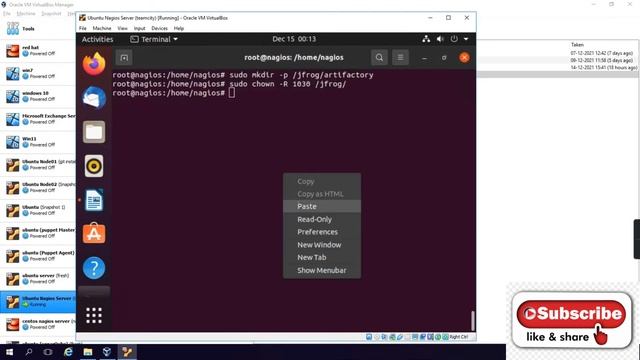Open File Explorer taskbar icon
Screen dimensions: 640x360
click(x=87, y=352)
